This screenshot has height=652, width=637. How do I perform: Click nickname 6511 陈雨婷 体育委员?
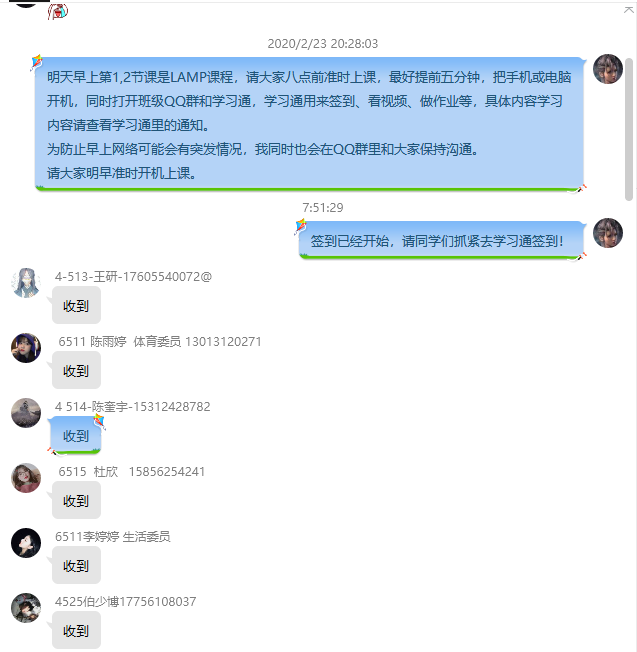120,341
